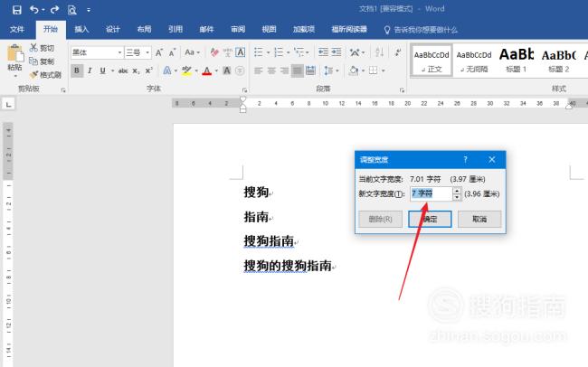Click the 告诉我你想要做什么 search box
Viewport: 588px width, 367px height.
coord(421,30)
